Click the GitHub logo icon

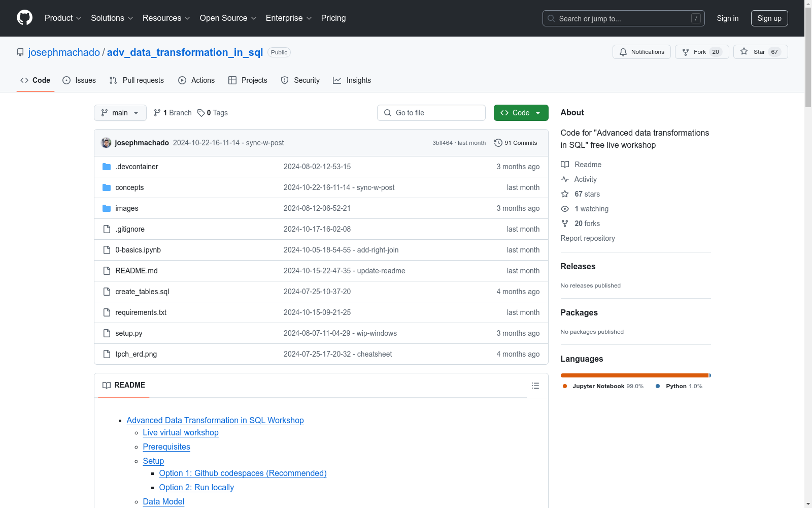[24, 18]
